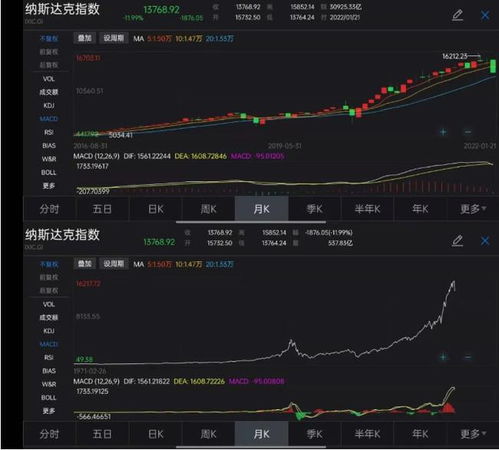499x450 pixels.
Task: Select 后复权 option in lower chart sidebar
Action: click(49, 291)
